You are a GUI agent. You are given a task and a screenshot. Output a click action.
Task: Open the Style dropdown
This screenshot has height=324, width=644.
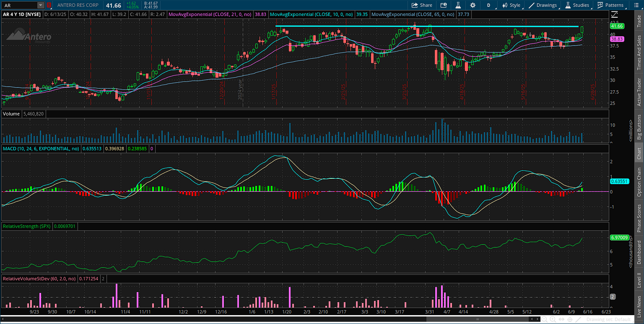click(511, 5)
